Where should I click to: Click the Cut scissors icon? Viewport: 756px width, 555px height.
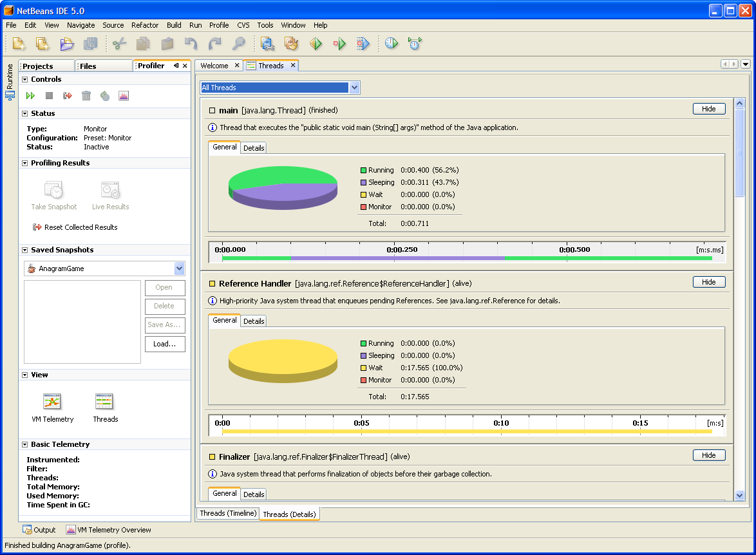(x=120, y=44)
